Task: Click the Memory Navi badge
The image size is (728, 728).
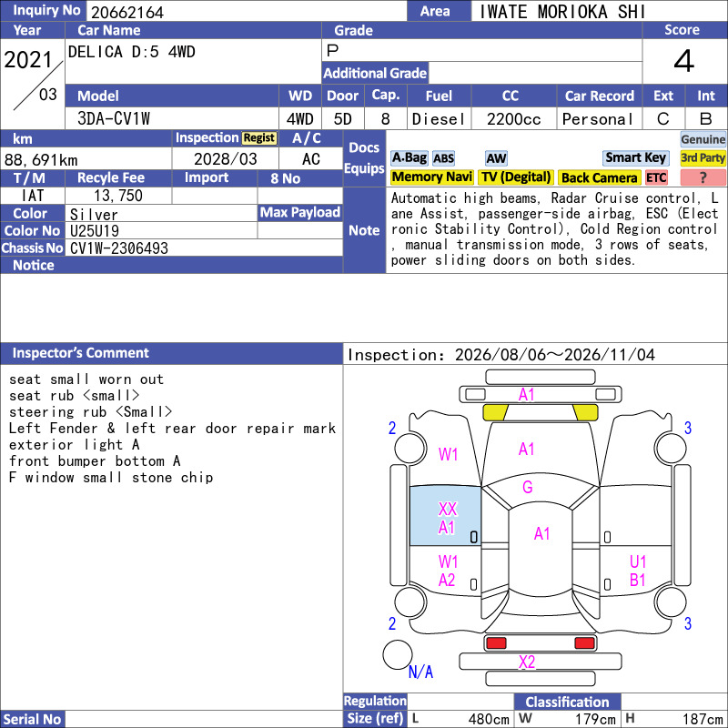Action: [x=431, y=177]
